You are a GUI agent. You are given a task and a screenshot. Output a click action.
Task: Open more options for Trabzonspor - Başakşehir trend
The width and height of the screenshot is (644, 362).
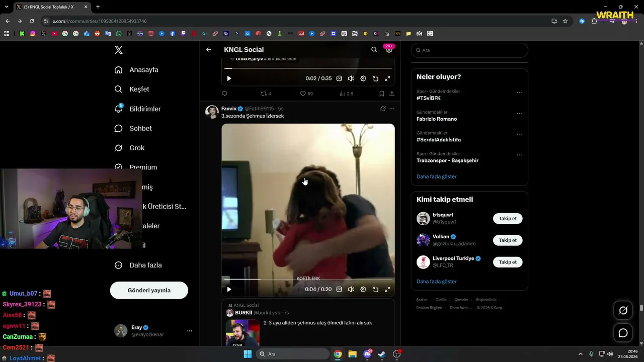point(519,155)
